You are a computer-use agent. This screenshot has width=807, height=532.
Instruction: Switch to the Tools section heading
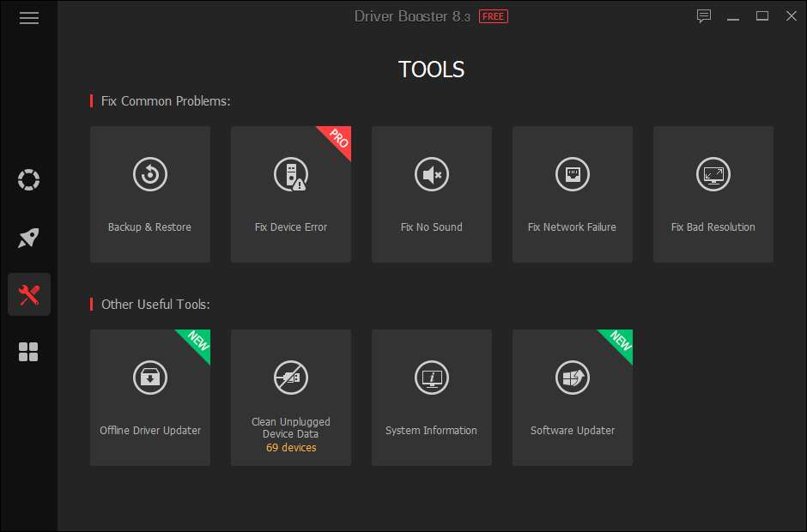[x=431, y=70]
